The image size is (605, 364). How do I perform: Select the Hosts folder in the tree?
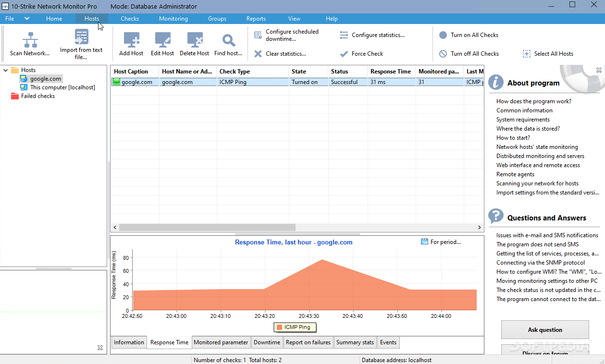tap(23, 70)
